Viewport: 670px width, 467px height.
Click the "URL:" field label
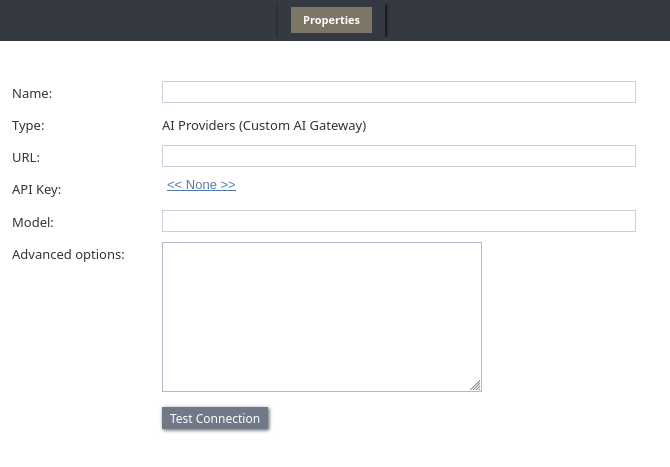(26, 158)
